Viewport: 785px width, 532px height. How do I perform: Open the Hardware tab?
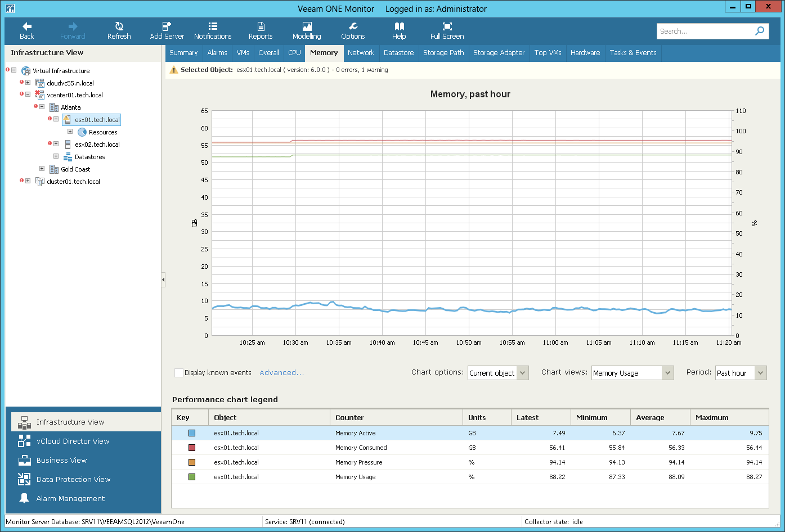pyautogui.click(x=585, y=53)
